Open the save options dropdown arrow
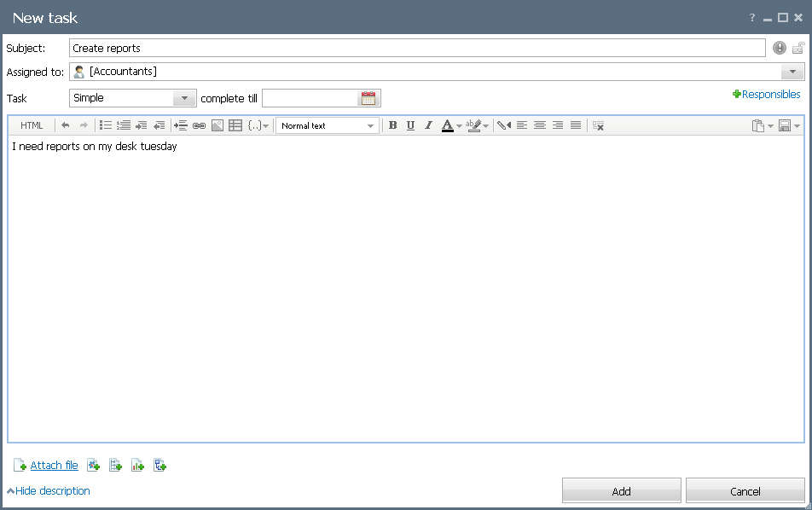 pos(797,126)
